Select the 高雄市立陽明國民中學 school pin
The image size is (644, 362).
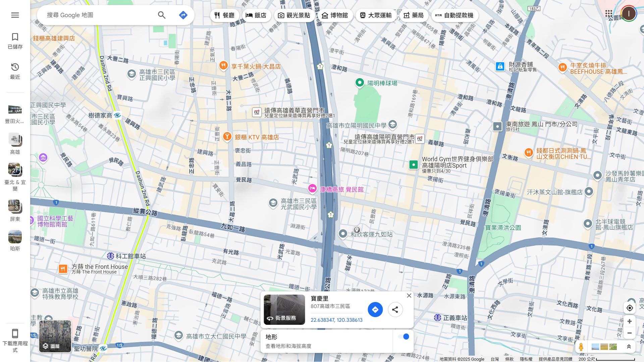click(x=392, y=125)
